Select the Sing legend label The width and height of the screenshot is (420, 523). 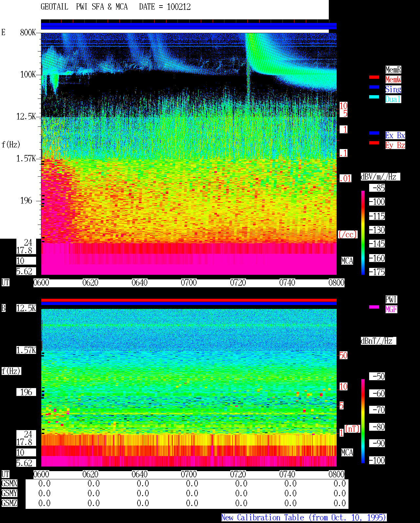point(393,89)
